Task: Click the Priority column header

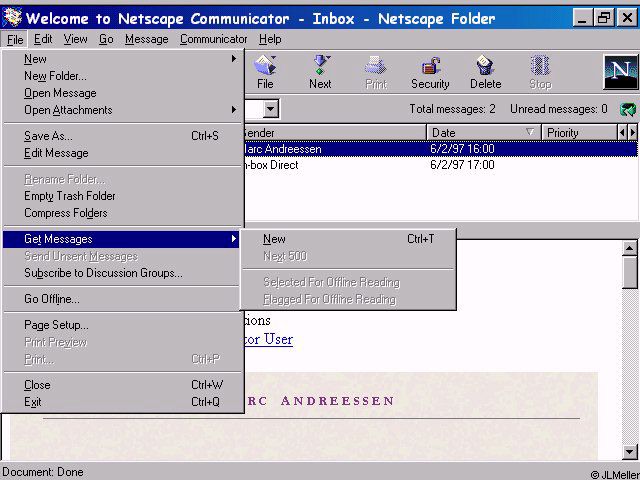Action: [x=579, y=133]
